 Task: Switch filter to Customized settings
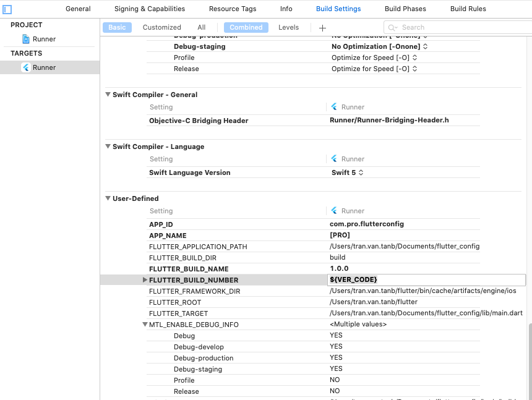point(162,28)
